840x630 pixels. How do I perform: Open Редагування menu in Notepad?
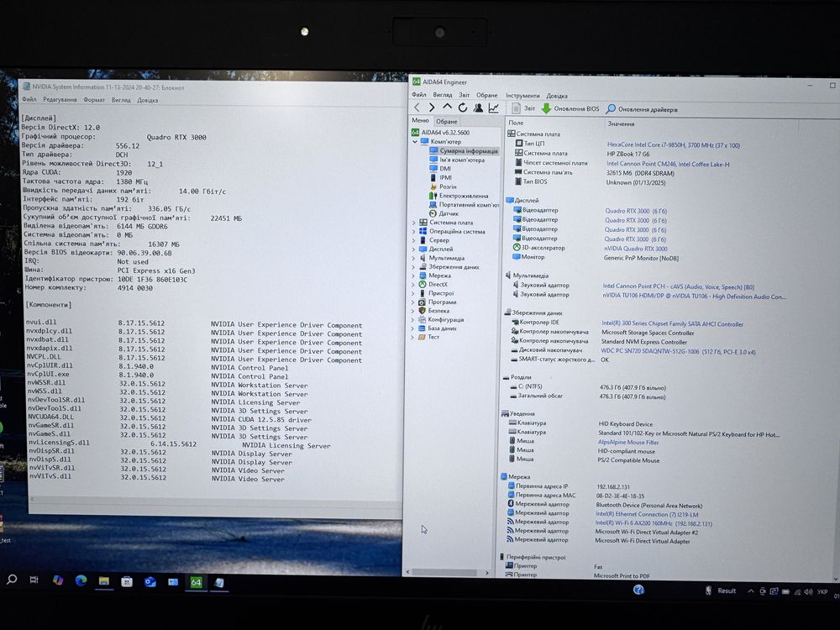click(60, 100)
